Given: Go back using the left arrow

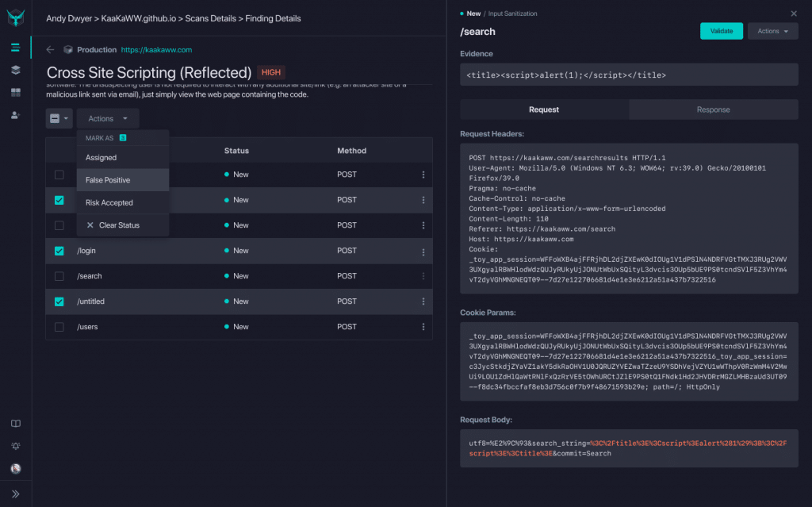Looking at the screenshot, I should 50,50.
